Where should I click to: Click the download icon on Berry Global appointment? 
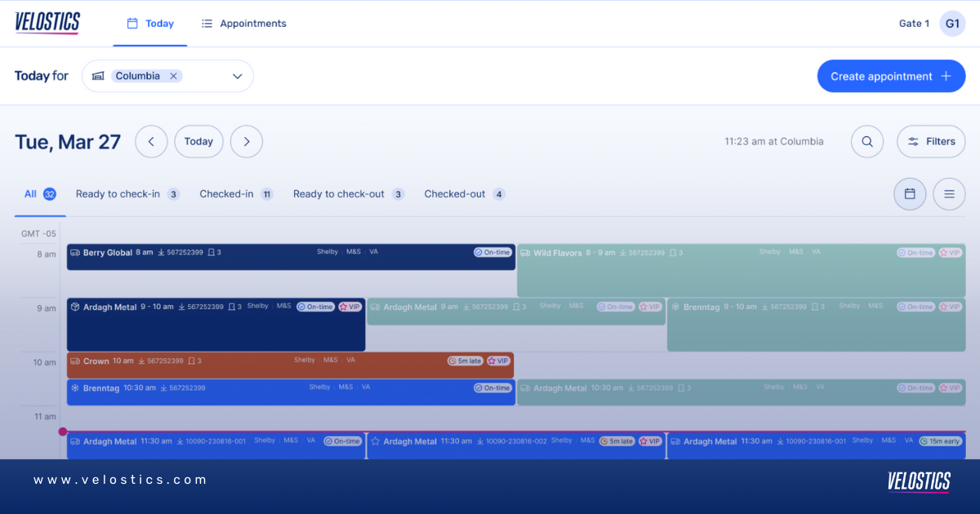click(162, 253)
